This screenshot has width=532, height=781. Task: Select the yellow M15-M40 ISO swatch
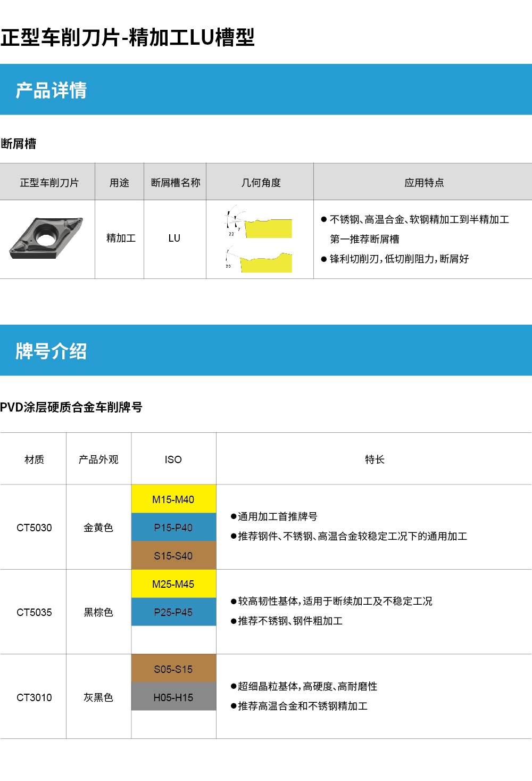click(x=173, y=499)
